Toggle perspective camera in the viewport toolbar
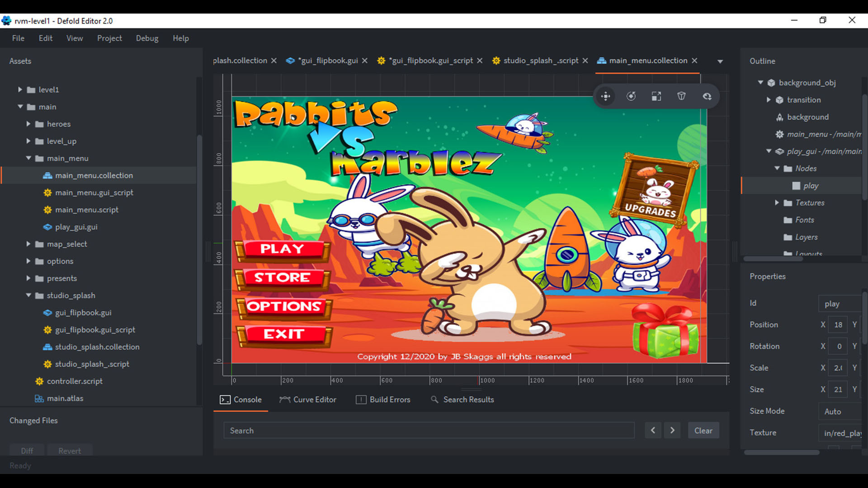 click(x=682, y=96)
